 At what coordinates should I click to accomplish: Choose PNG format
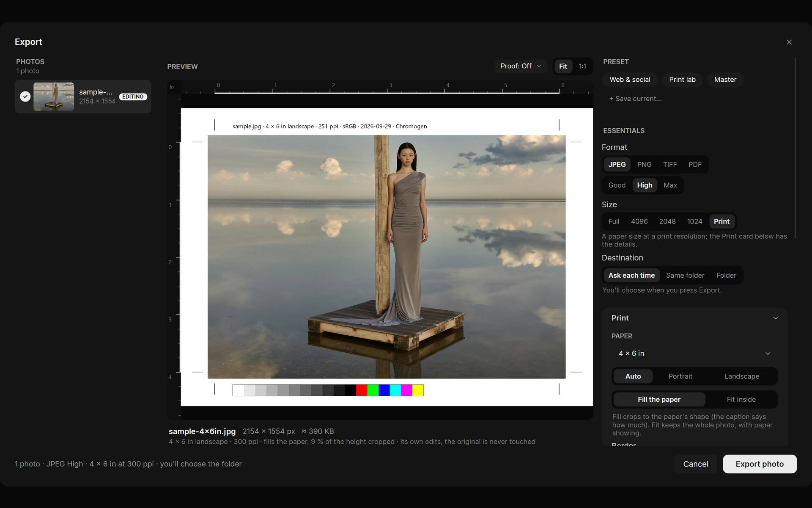point(644,164)
